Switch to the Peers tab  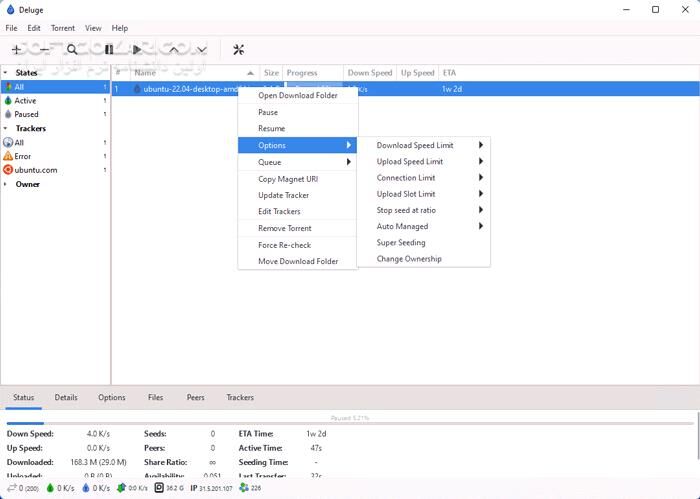click(195, 397)
